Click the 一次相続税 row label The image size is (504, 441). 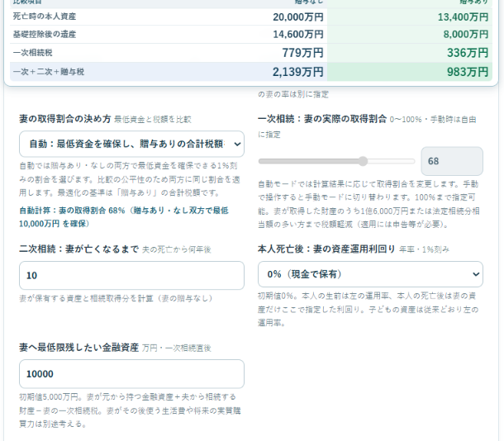click(32, 53)
